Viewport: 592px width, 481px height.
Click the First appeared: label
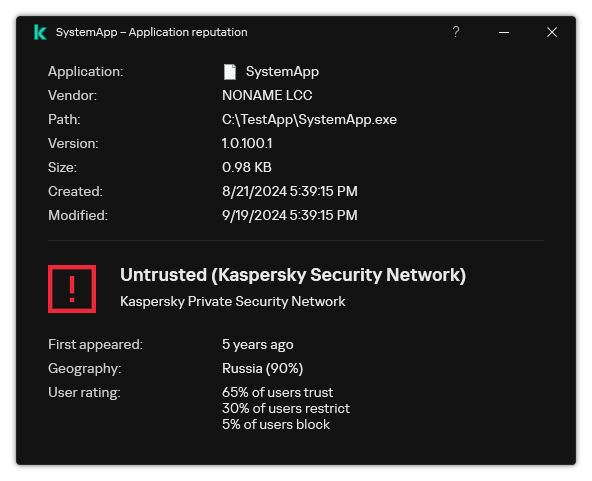[96, 345]
